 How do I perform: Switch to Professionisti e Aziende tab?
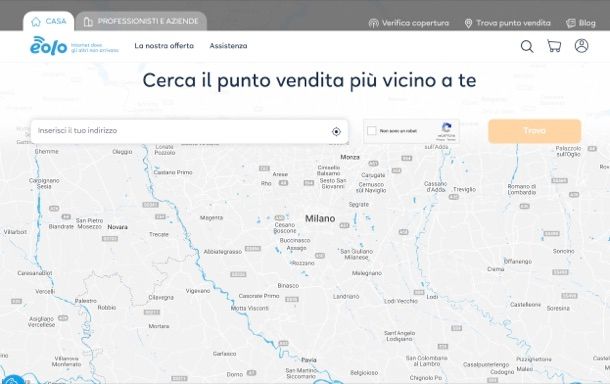(141, 21)
